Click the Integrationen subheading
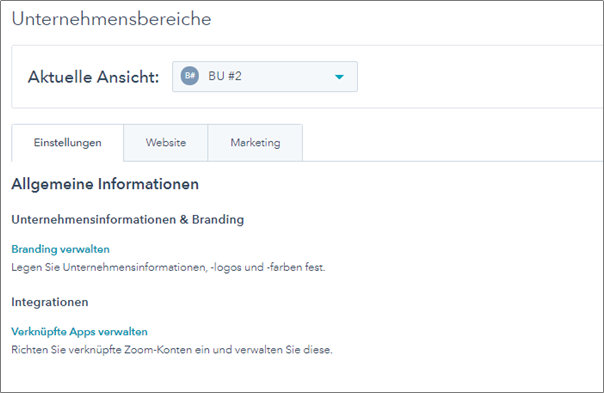This screenshot has width=604, height=393. pos(50,302)
